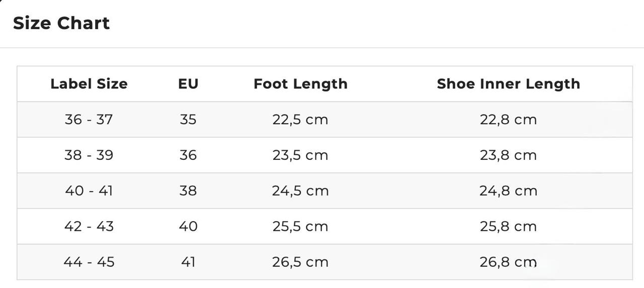
Task: Click the 26,5 cm foot length value
Action: [x=300, y=262]
